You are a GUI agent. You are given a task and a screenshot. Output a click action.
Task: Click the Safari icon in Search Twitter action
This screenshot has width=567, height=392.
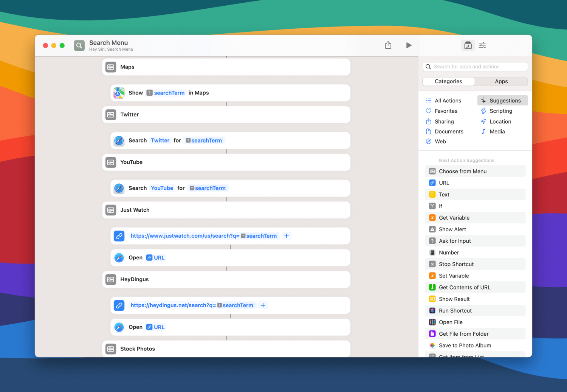point(119,141)
